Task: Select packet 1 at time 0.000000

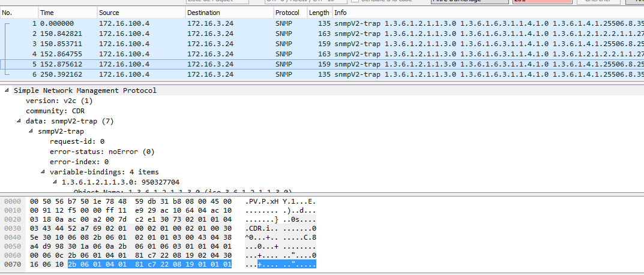Action: (322, 24)
